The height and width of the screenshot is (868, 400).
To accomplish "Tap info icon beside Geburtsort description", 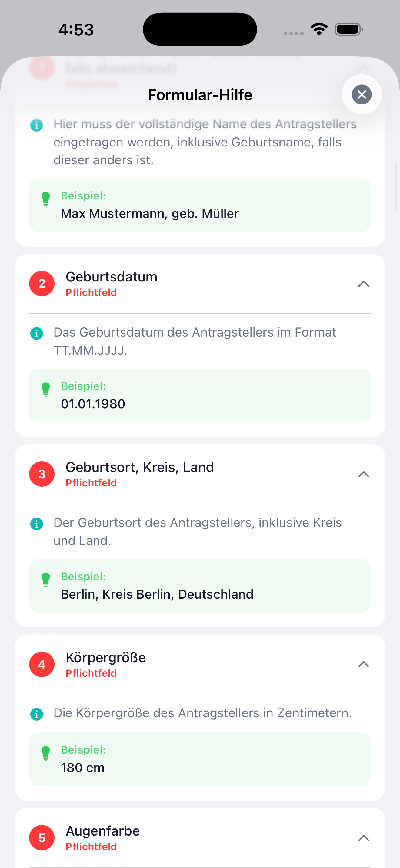I will tap(37, 524).
